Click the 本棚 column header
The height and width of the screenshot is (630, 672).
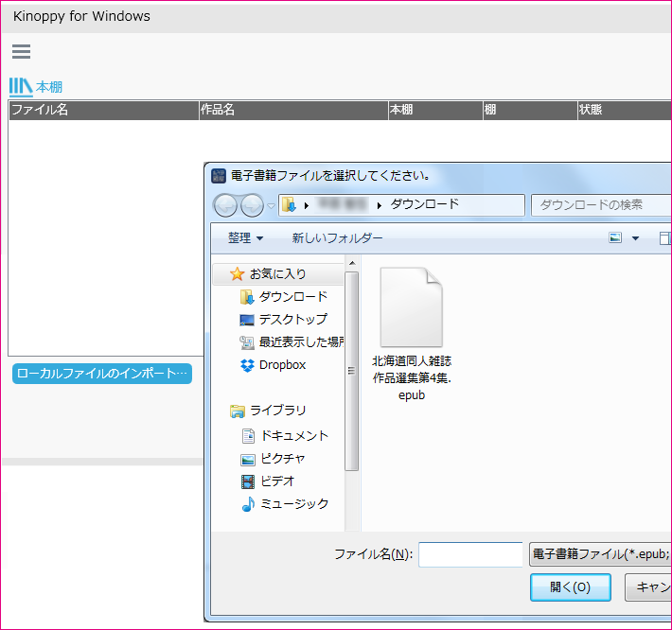click(x=435, y=110)
